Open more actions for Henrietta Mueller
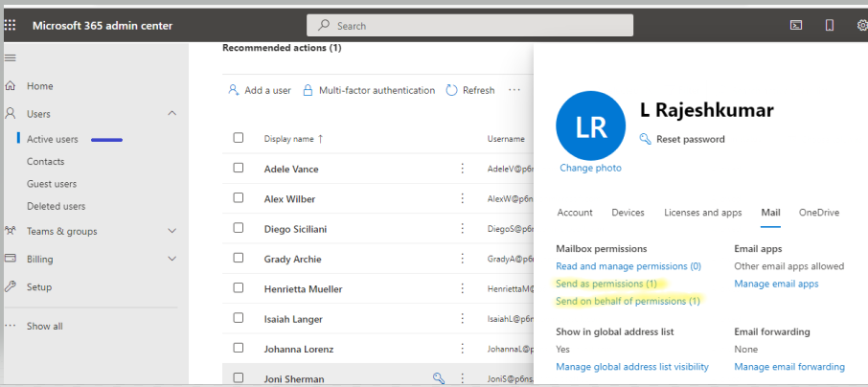868x387 pixels. (x=462, y=288)
